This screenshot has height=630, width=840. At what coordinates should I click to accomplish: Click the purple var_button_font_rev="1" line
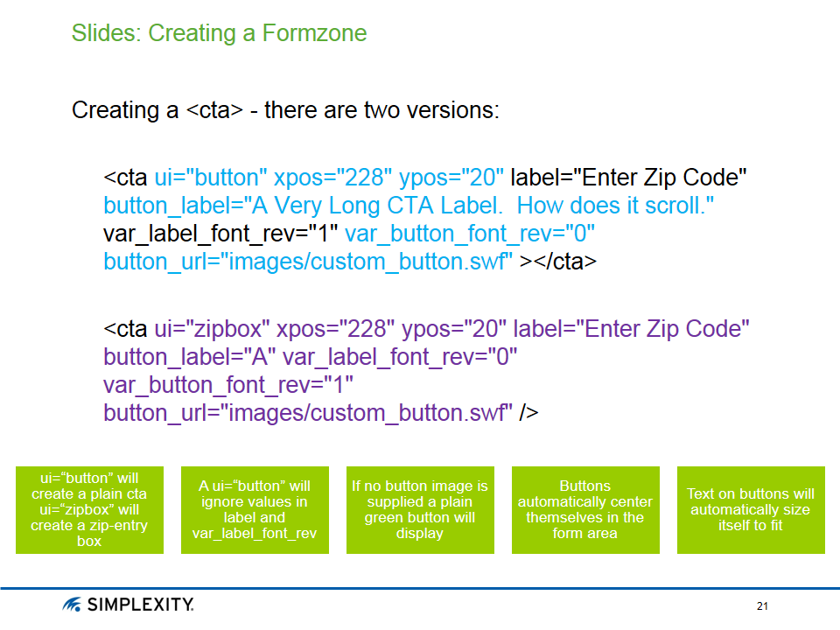pos(227,386)
